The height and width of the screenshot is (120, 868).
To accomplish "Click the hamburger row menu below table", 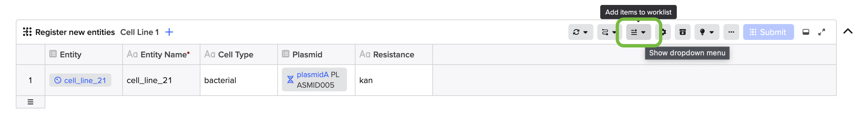I will click(x=30, y=102).
